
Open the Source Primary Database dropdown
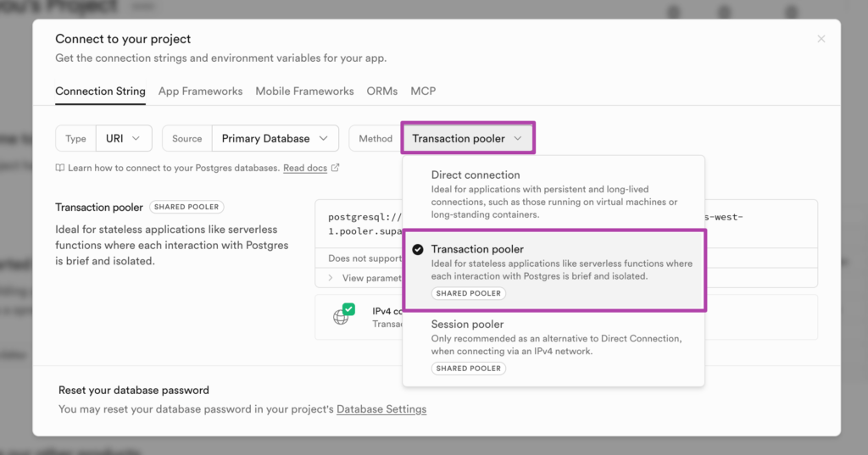tap(275, 138)
